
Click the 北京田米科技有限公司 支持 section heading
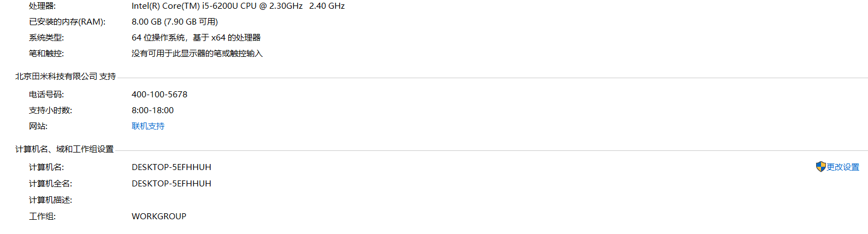66,77
